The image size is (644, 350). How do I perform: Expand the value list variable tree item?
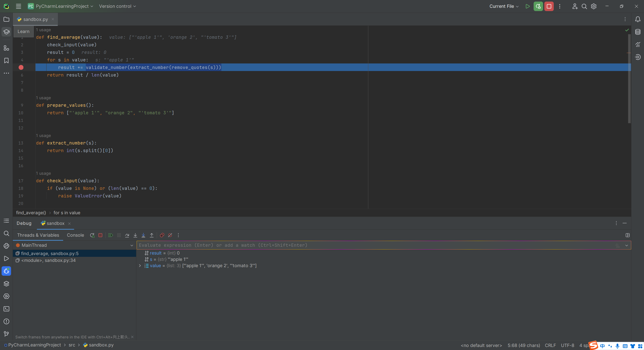tap(139, 265)
